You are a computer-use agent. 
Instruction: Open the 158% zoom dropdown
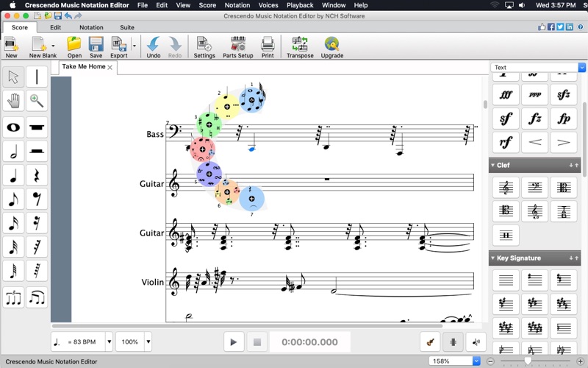coord(476,361)
